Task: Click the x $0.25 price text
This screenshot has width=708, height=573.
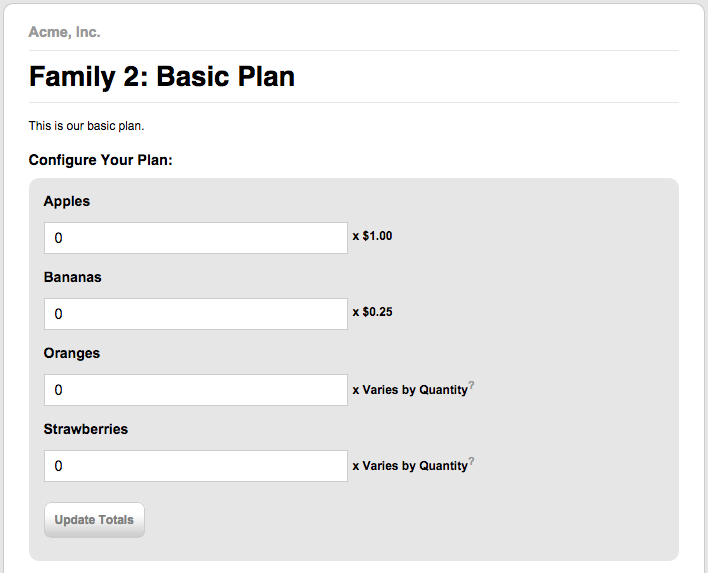Action: click(x=373, y=313)
